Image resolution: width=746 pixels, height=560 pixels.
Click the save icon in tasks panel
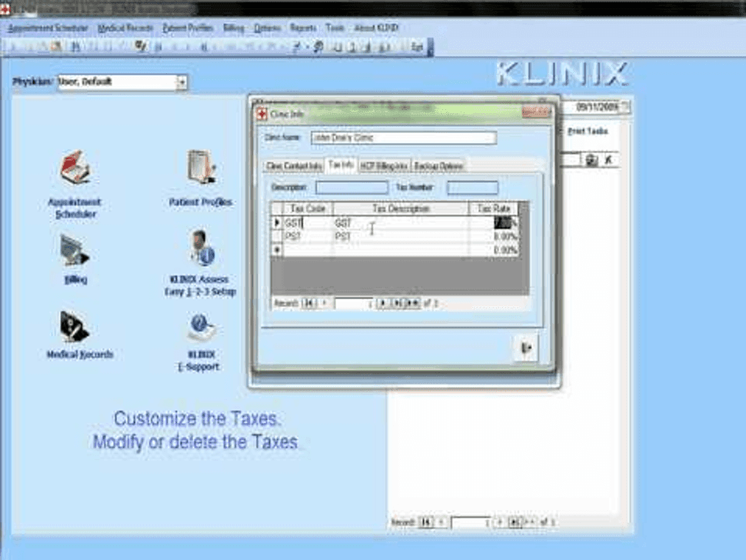point(591,160)
